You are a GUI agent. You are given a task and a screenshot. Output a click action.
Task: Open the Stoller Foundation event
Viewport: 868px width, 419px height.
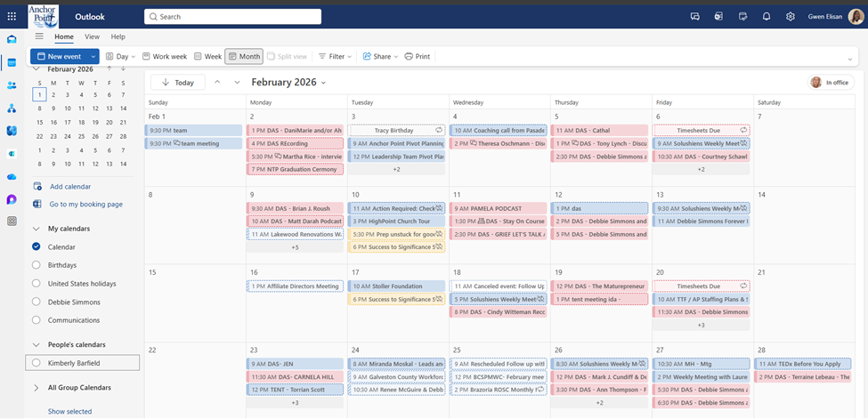tap(396, 286)
